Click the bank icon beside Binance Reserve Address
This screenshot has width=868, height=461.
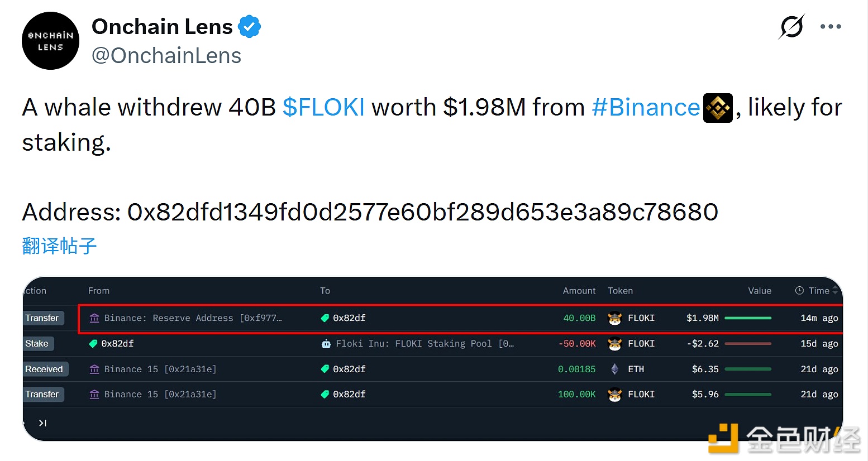click(x=94, y=318)
